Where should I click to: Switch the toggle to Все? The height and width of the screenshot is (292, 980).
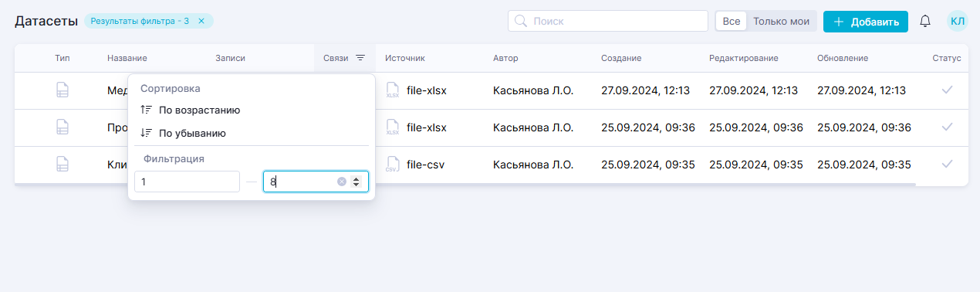(x=731, y=22)
